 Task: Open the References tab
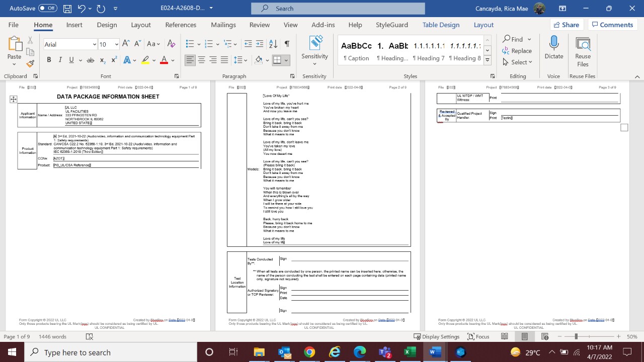click(x=181, y=25)
